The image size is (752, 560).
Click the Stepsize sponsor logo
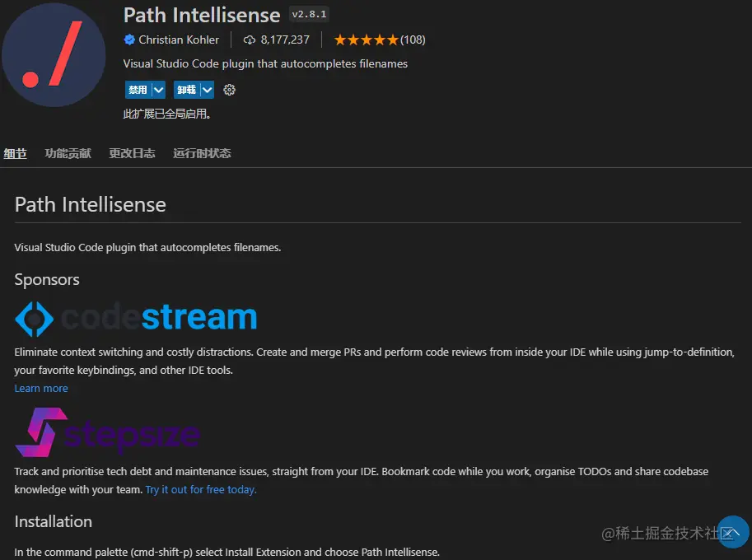pyautogui.click(x=107, y=432)
